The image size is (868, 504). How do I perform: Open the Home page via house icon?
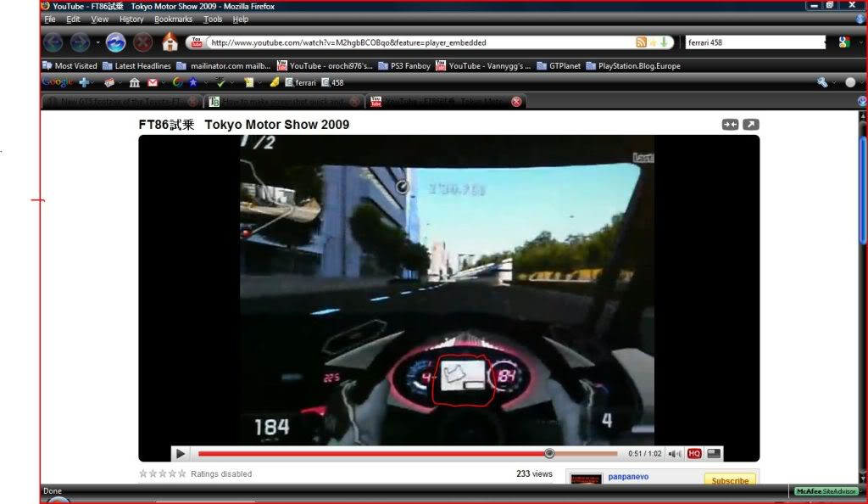click(x=170, y=42)
